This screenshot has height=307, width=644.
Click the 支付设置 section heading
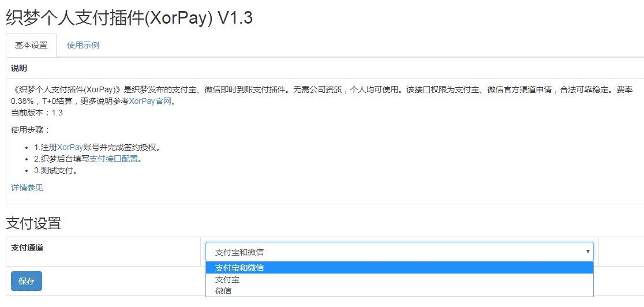[33, 223]
